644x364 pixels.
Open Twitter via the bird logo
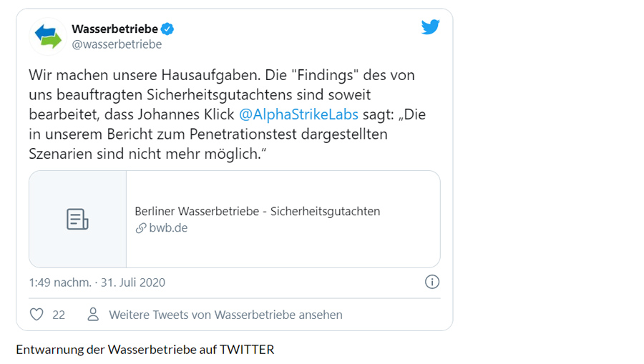point(430,28)
